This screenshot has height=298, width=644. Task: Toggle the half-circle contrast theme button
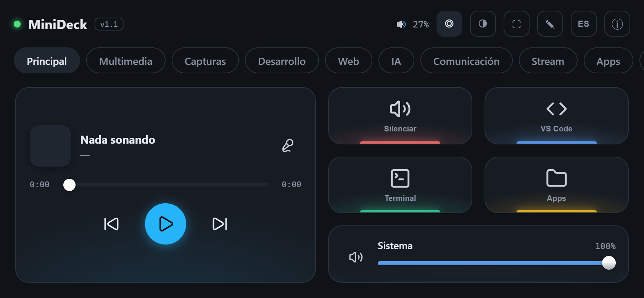point(483,24)
